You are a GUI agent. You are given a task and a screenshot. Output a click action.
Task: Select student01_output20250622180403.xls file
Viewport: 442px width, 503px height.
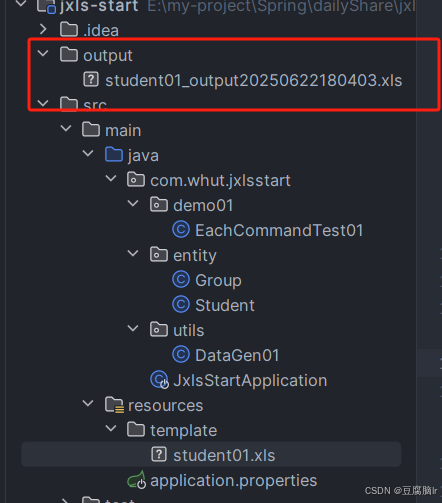[254, 81]
